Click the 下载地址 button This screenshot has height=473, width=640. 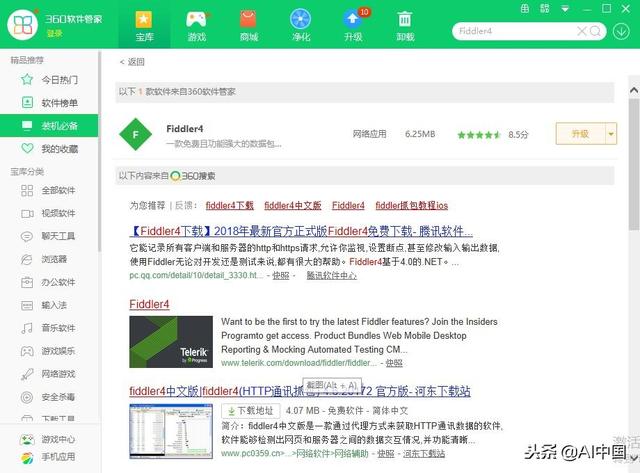pos(251,411)
